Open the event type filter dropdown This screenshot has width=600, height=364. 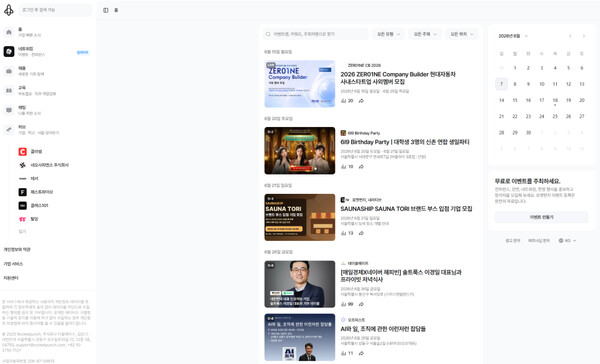pyautogui.click(x=388, y=34)
